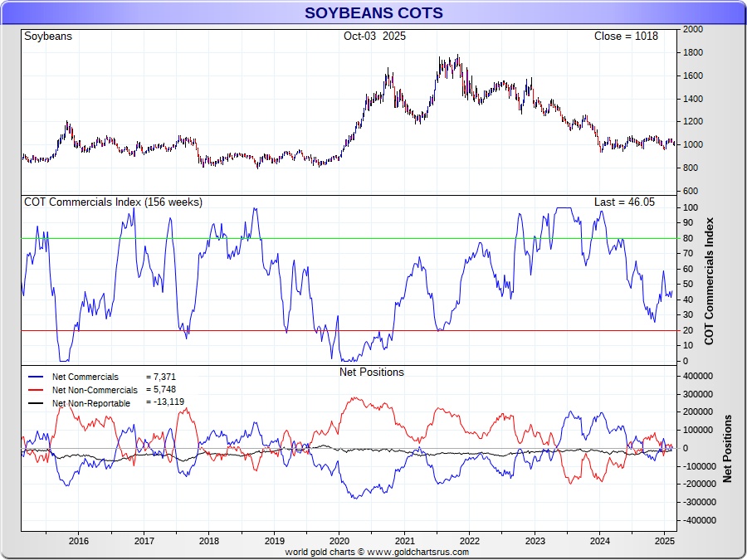This screenshot has height=560, width=747.
Task: Open the www.goldchartsrus.com credit link
Action: pos(417,553)
